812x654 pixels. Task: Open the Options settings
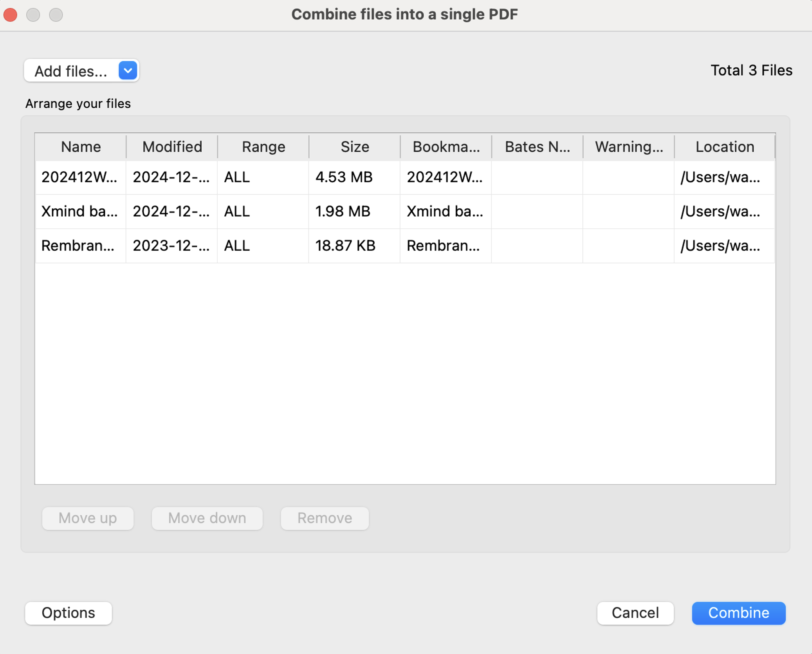tap(69, 613)
